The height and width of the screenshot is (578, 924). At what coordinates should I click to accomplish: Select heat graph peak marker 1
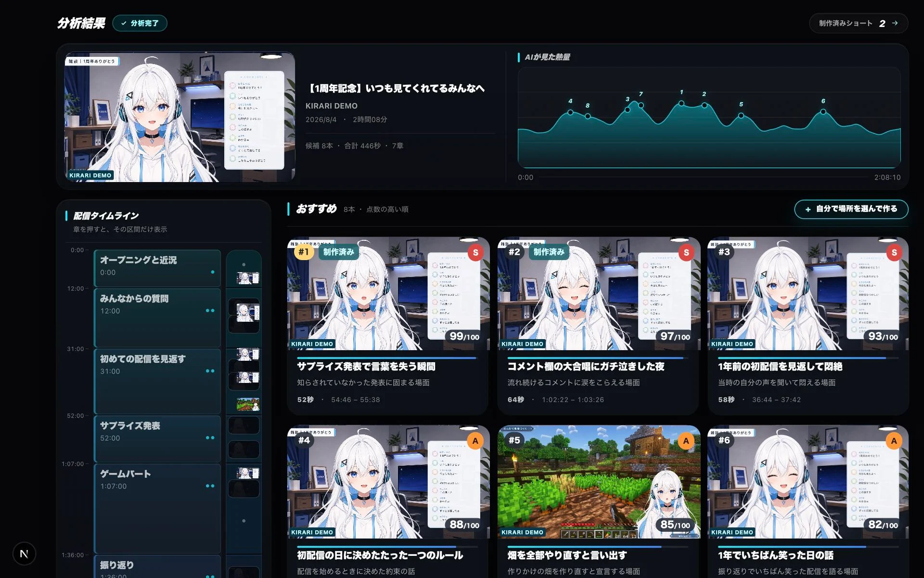coord(681,103)
